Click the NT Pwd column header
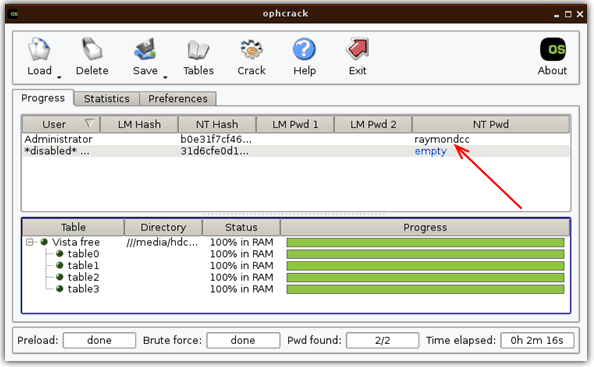Viewport: 594px width, 367px height. point(491,124)
